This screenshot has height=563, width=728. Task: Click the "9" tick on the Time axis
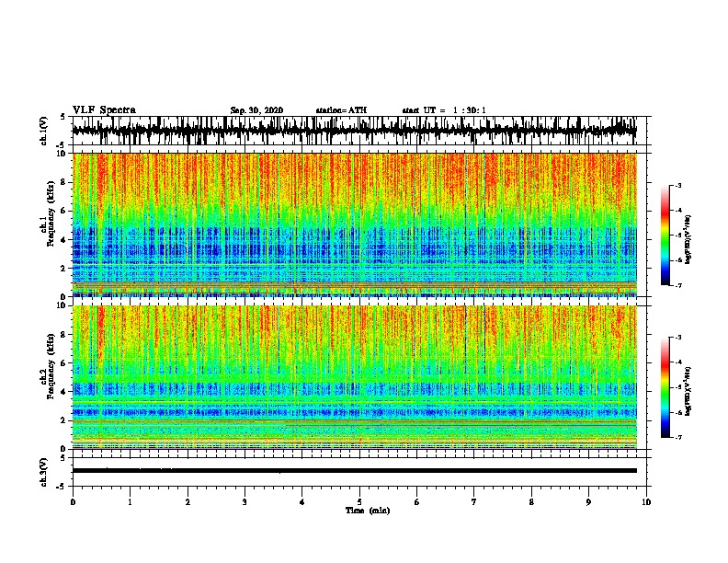pos(588,502)
